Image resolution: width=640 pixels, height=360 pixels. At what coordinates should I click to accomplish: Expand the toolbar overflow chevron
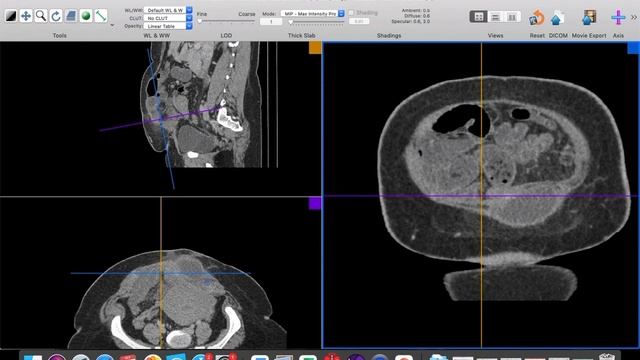pos(634,17)
